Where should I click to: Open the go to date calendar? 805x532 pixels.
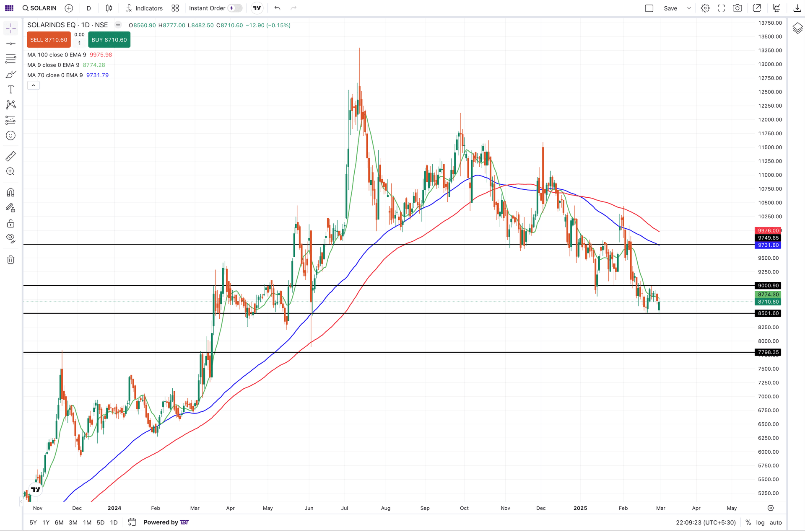[132, 522]
